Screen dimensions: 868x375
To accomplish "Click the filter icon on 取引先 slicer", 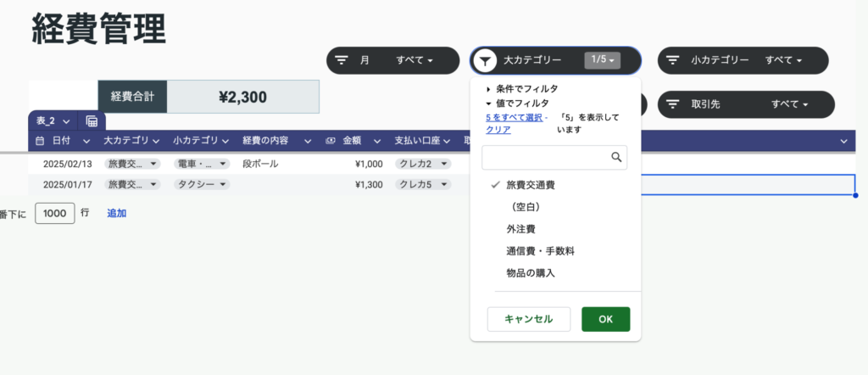I will (x=673, y=104).
